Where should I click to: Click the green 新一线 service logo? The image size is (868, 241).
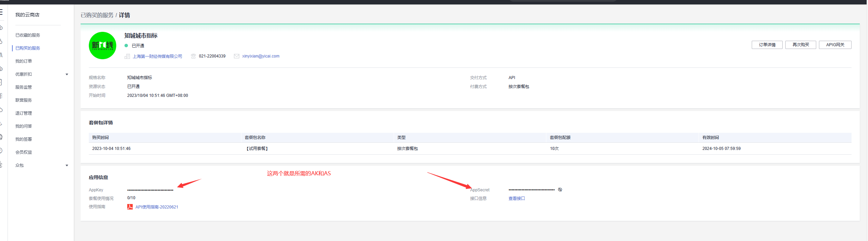[103, 46]
